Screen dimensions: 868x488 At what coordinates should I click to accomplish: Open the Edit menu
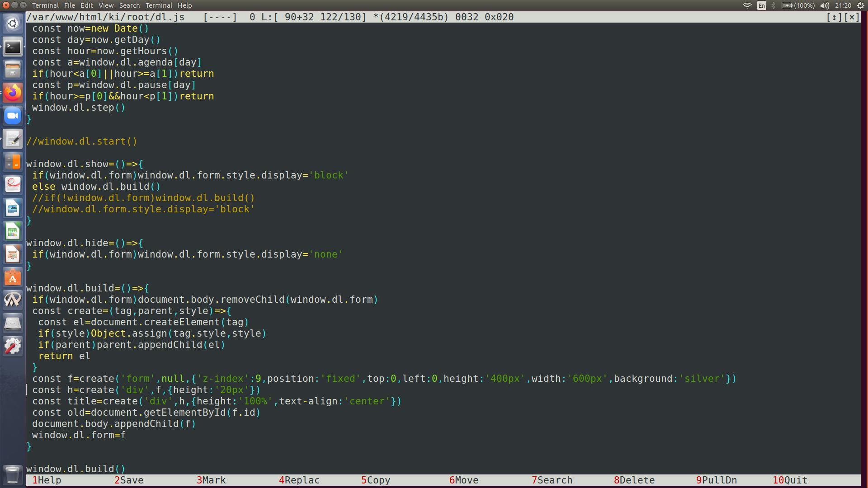[86, 5]
